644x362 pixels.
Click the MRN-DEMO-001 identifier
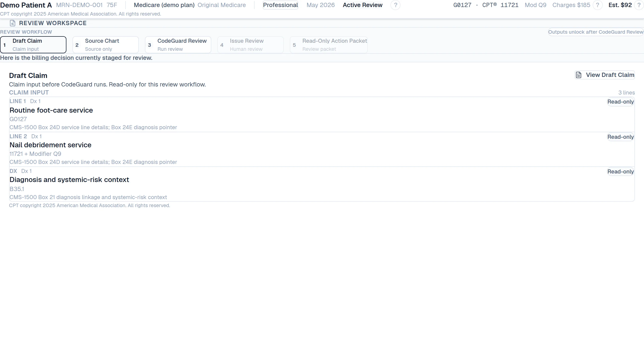click(79, 5)
